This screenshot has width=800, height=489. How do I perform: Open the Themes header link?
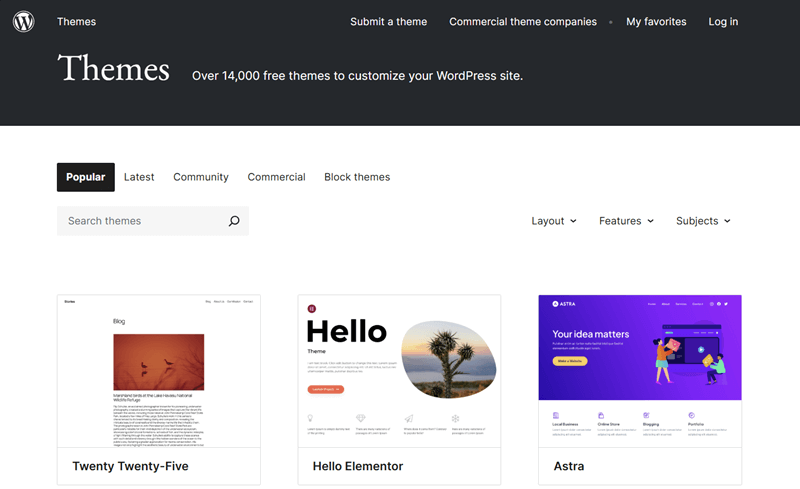point(77,21)
